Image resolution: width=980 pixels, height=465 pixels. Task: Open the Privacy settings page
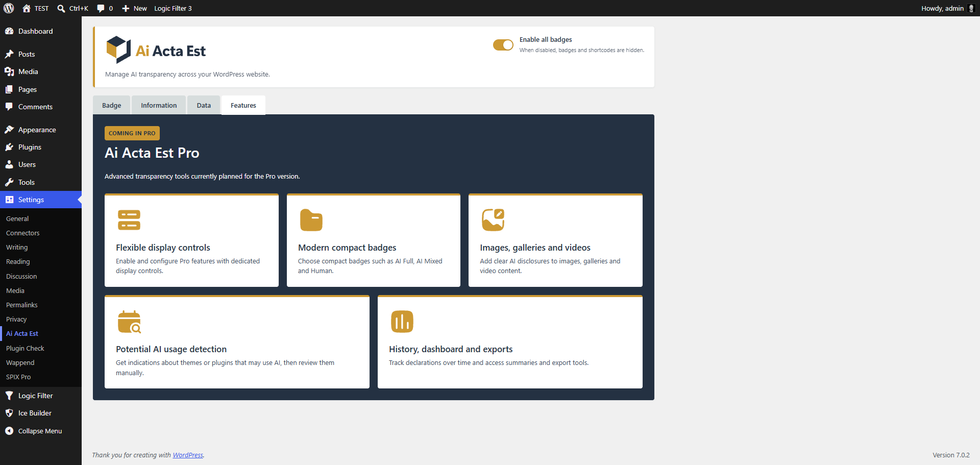[x=16, y=319]
